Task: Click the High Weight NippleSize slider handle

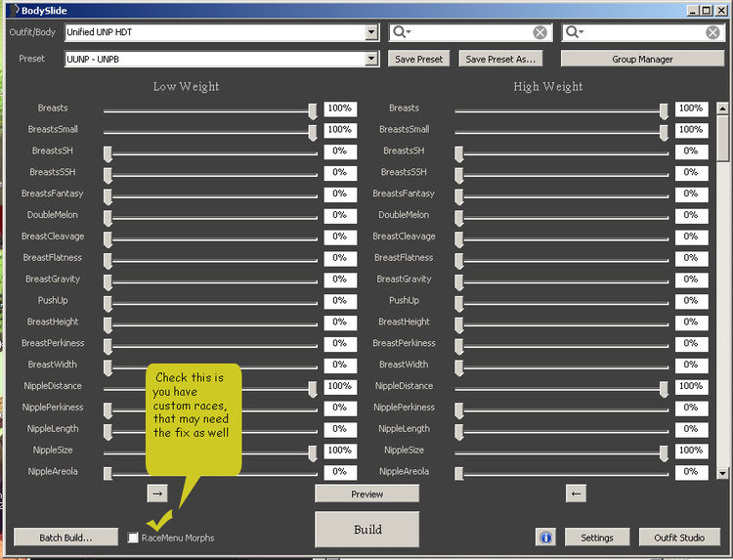Action: pos(664,453)
